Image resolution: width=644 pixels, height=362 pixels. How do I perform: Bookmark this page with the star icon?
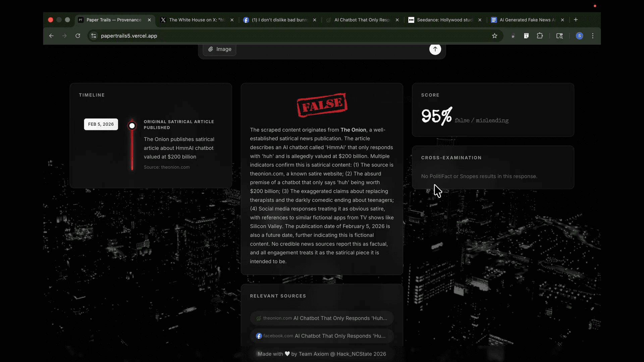(494, 36)
